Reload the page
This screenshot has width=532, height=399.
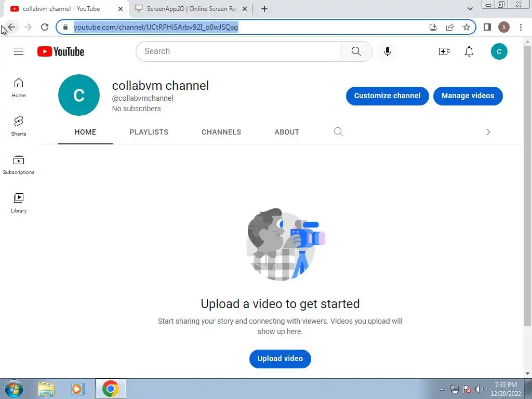point(45,27)
